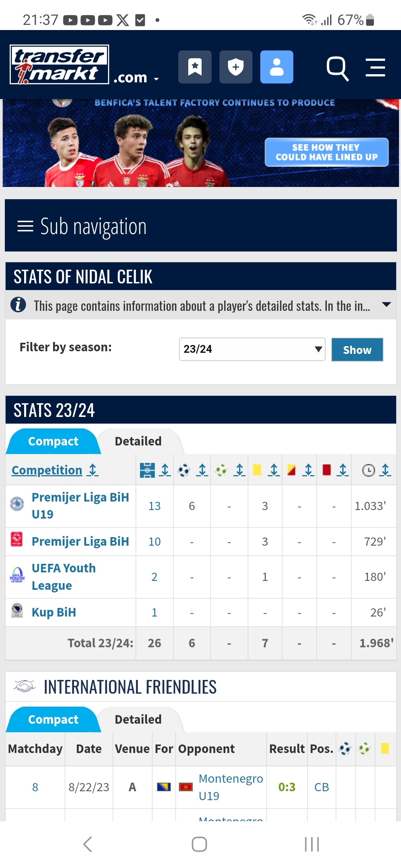Switch to Detailed tab in International Friendlies
The width and height of the screenshot is (401, 868).
pyautogui.click(x=138, y=719)
